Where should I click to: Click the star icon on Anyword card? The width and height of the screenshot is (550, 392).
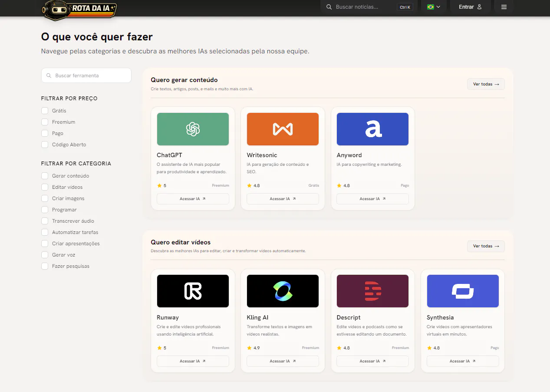click(x=339, y=185)
